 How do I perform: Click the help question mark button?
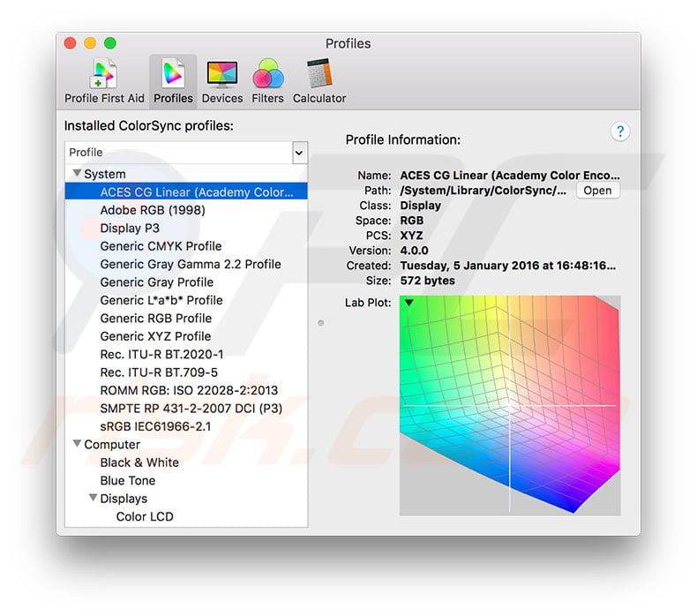click(619, 131)
